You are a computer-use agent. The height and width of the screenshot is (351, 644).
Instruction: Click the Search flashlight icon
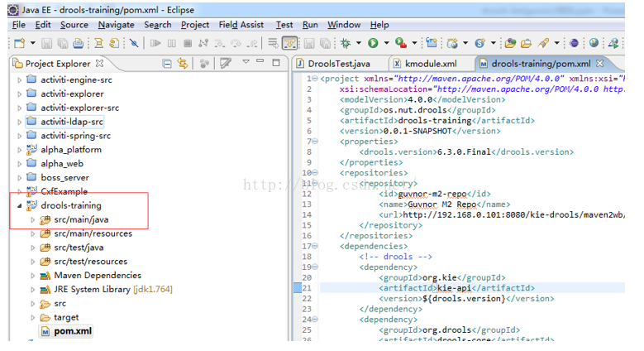click(543, 43)
